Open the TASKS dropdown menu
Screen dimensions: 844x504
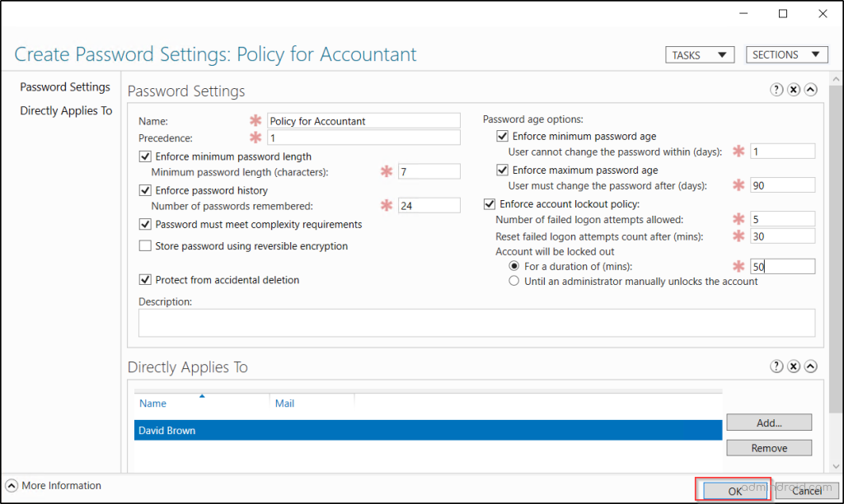pyautogui.click(x=699, y=55)
